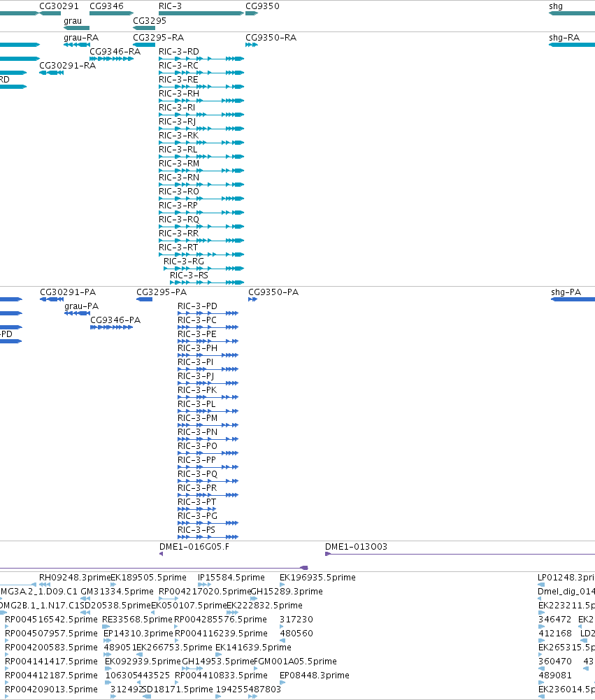The image size is (595, 700).
Task: Click transcript RIC-3-RN
Action: point(201,185)
